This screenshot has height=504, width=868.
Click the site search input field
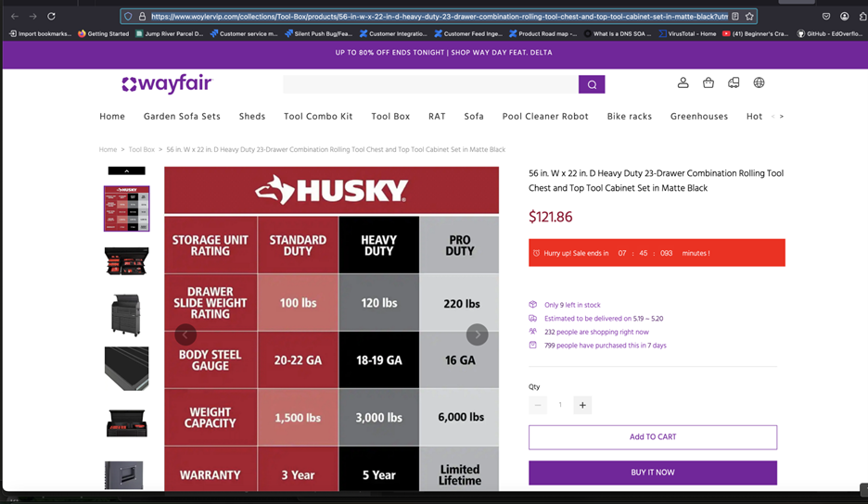coord(430,84)
